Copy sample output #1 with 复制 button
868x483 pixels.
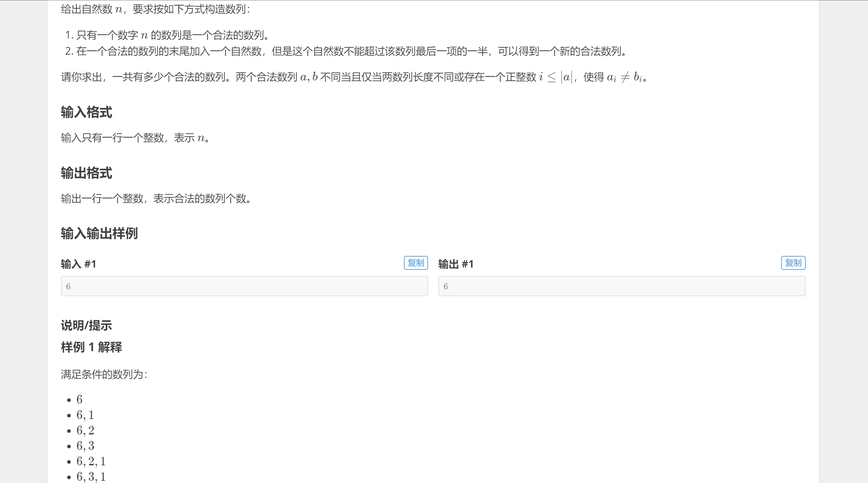[x=793, y=263]
